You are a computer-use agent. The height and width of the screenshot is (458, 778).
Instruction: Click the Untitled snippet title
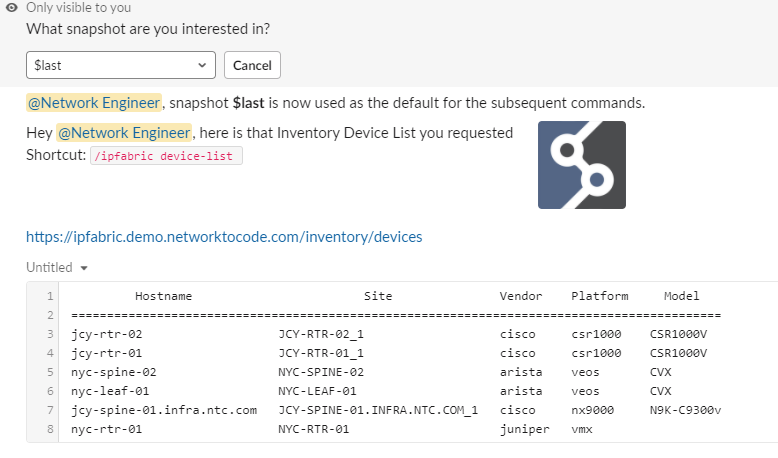point(49,267)
